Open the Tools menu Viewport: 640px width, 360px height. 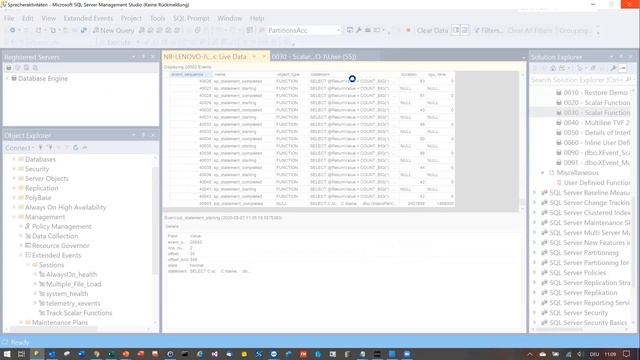click(x=158, y=18)
